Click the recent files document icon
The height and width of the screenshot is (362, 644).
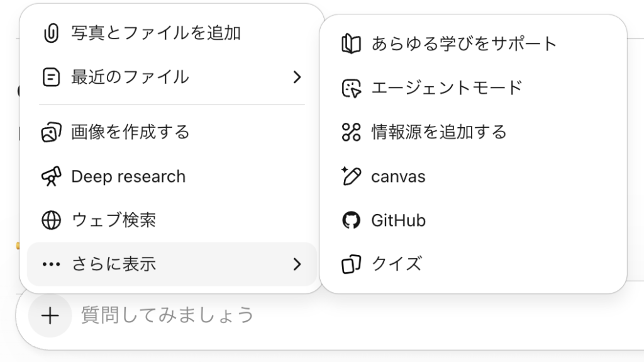[51, 77]
